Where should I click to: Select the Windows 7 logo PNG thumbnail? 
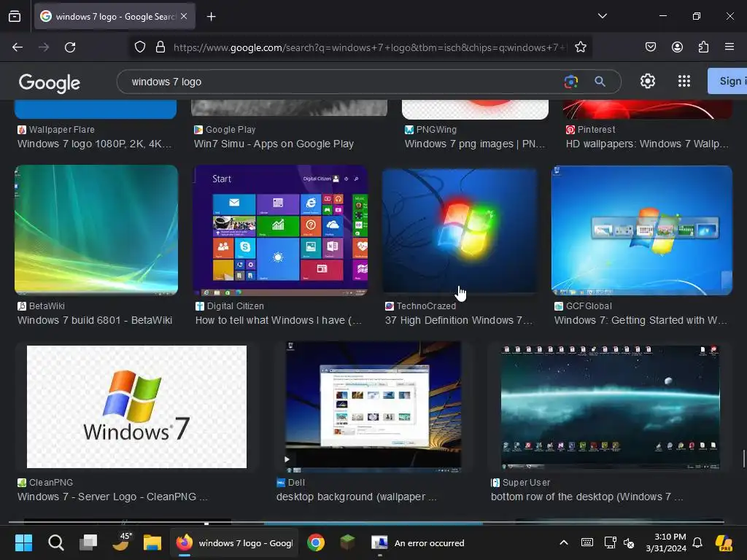pyautogui.click(x=136, y=407)
